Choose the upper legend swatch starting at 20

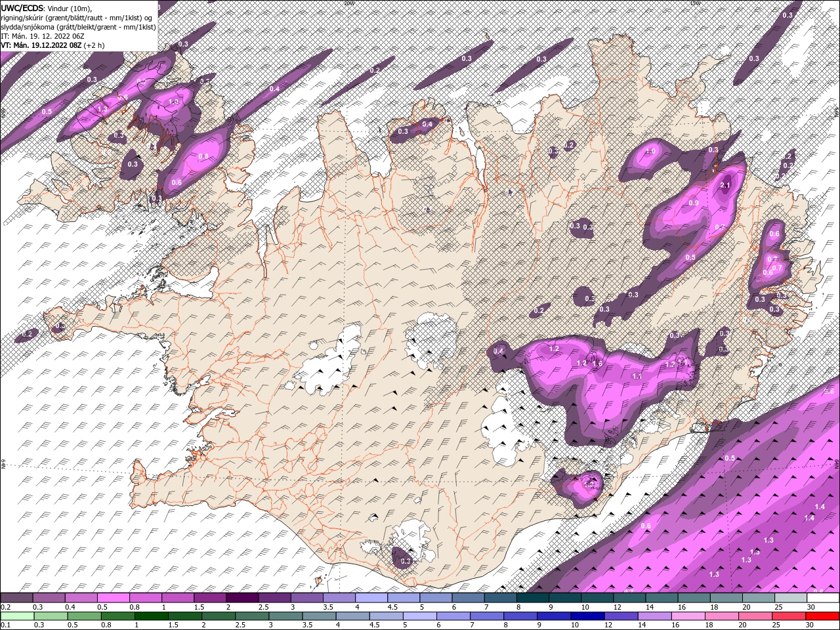tap(757, 598)
